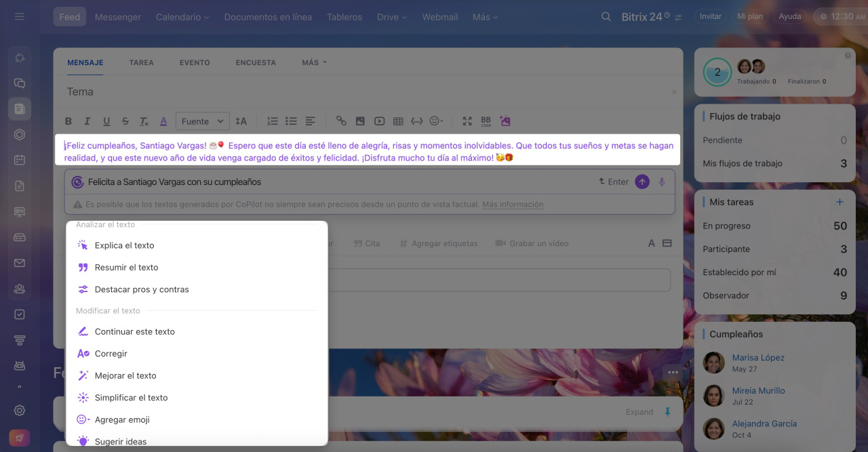The image size is (868, 452).
Task: Choose Resumir el texto from CoPilot menu
Action: [126, 268]
